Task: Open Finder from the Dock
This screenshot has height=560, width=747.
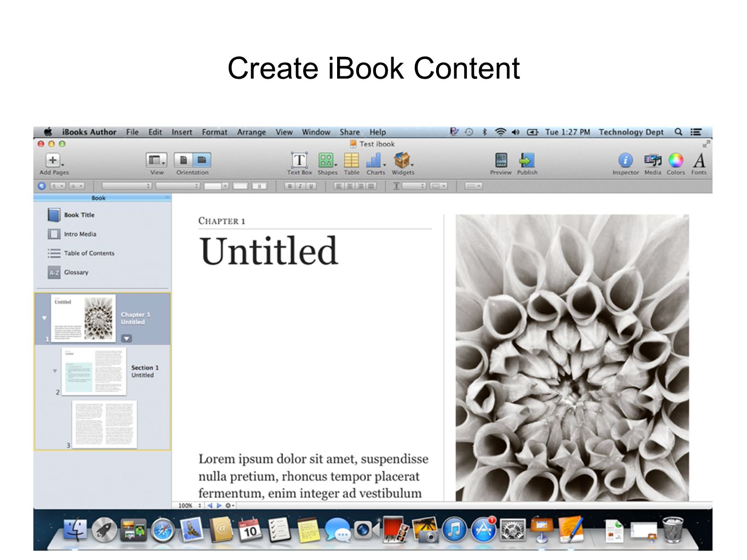Action: tap(75, 529)
